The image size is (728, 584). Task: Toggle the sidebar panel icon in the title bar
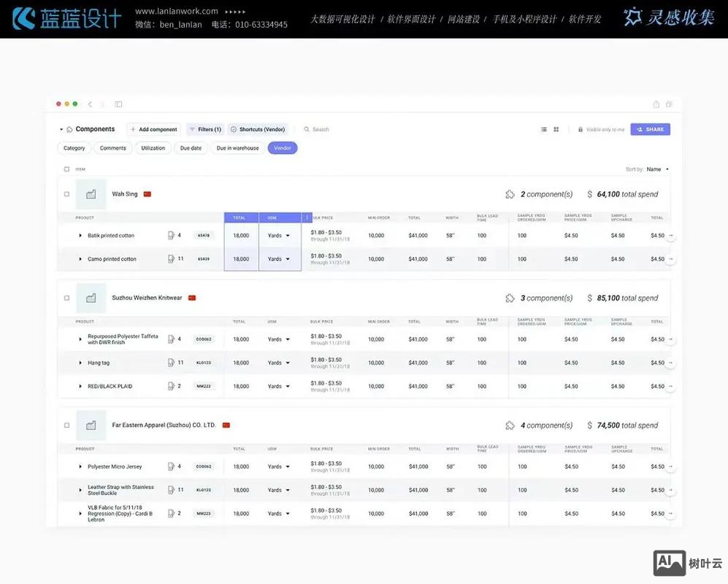pyautogui.click(x=118, y=104)
